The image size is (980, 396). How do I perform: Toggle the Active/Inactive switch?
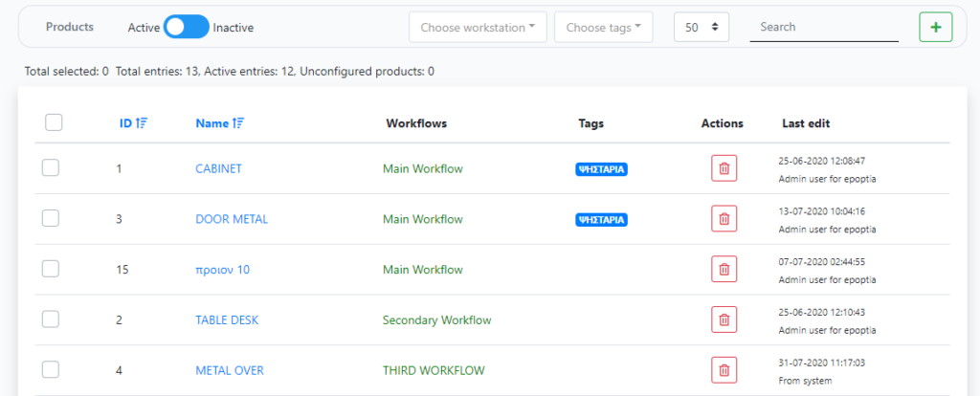coord(187,28)
